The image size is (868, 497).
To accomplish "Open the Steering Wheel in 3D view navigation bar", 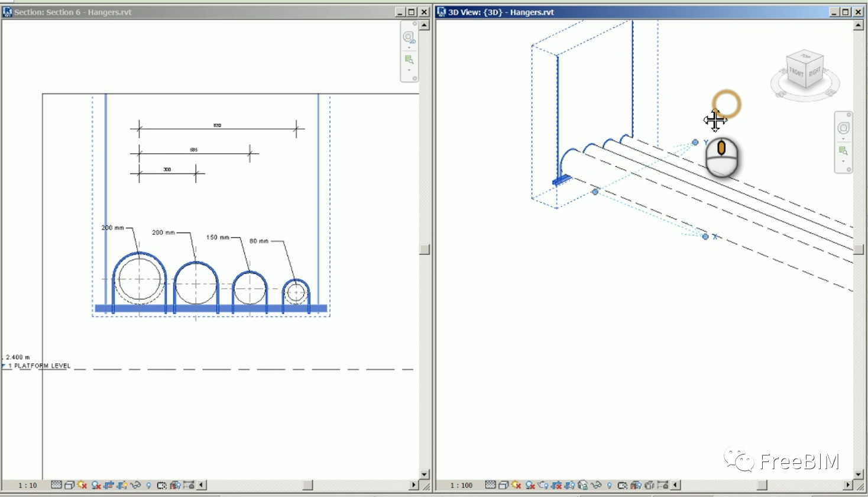I will pos(843,128).
